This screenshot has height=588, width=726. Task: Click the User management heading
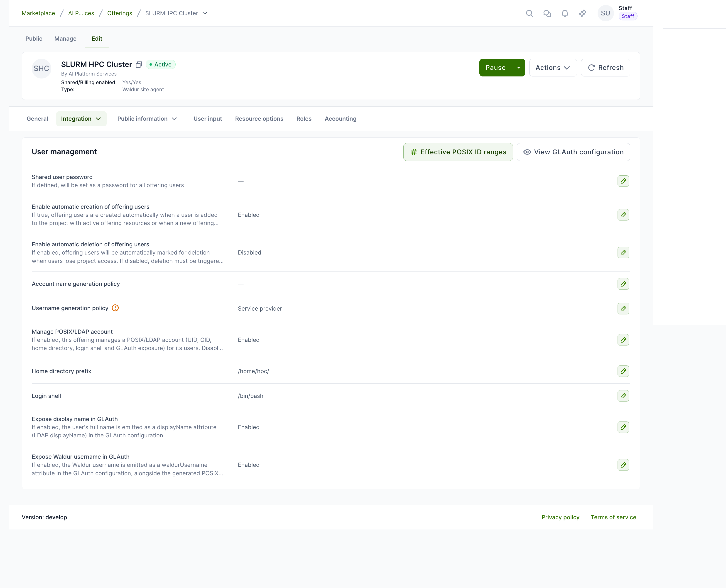tap(64, 152)
